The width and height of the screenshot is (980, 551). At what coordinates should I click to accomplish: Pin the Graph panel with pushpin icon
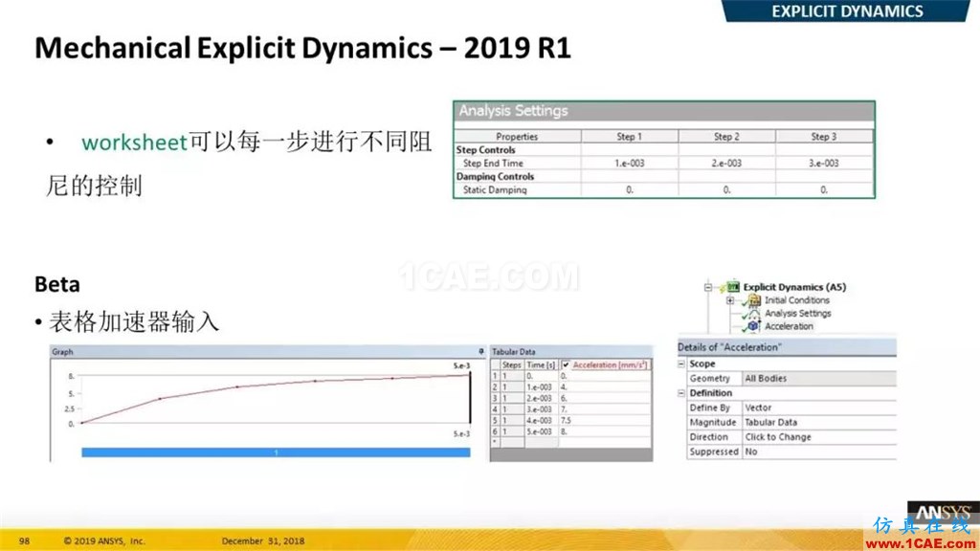tap(480, 352)
